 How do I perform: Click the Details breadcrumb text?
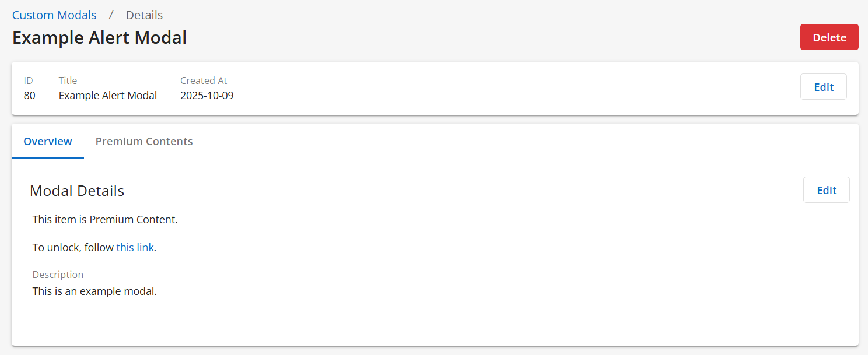144,15
